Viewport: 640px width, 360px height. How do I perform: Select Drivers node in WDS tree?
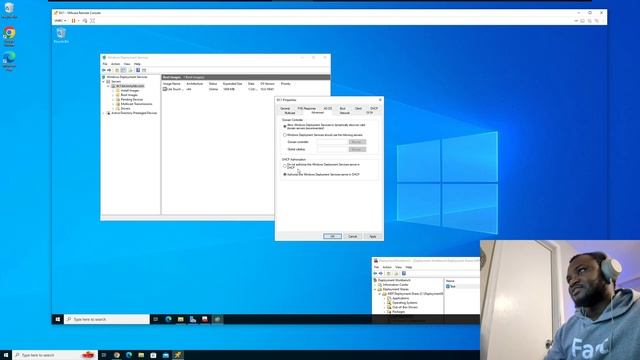[125, 109]
